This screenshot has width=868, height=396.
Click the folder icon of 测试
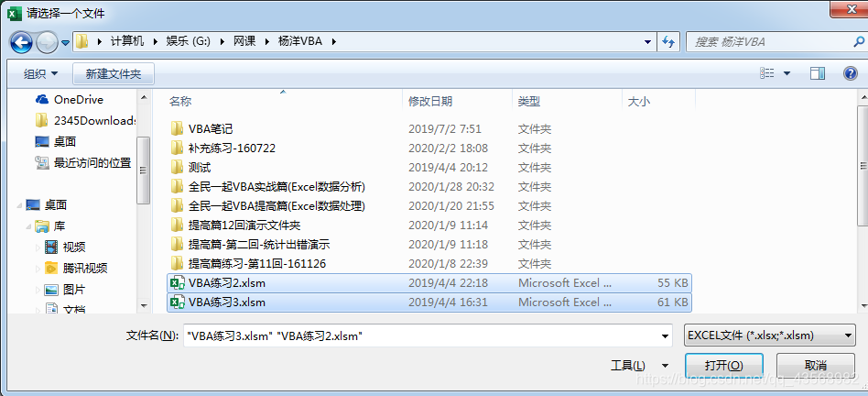[x=177, y=167]
